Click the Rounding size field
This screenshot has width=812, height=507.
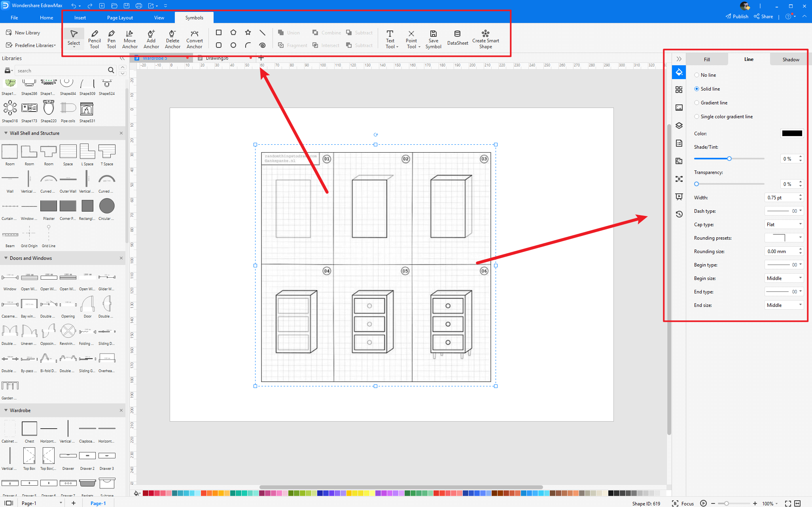tap(782, 252)
